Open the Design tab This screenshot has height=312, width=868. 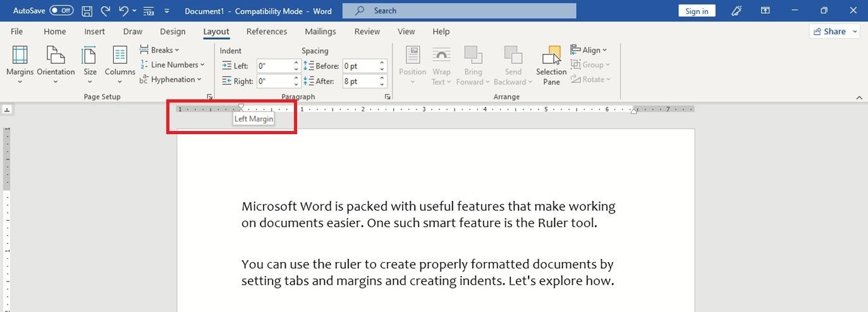point(173,32)
